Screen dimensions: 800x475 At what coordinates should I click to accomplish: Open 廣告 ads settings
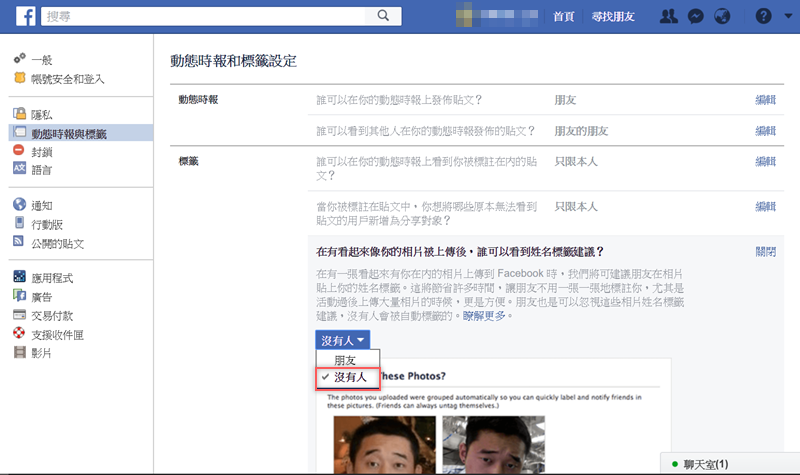[42, 297]
